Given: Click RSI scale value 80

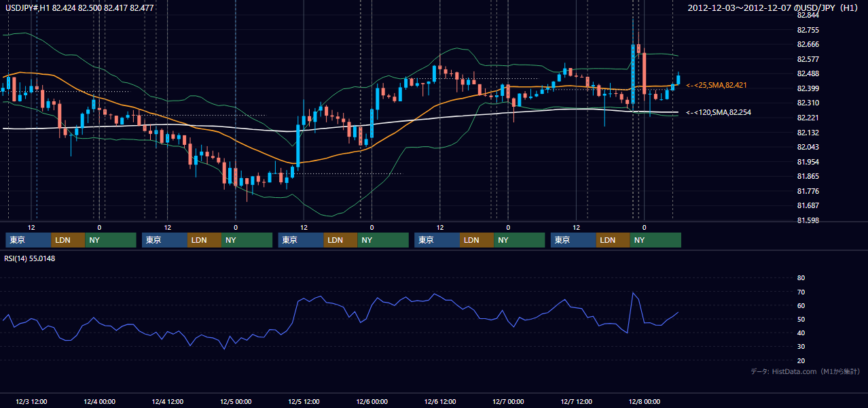Looking at the screenshot, I should point(801,278).
